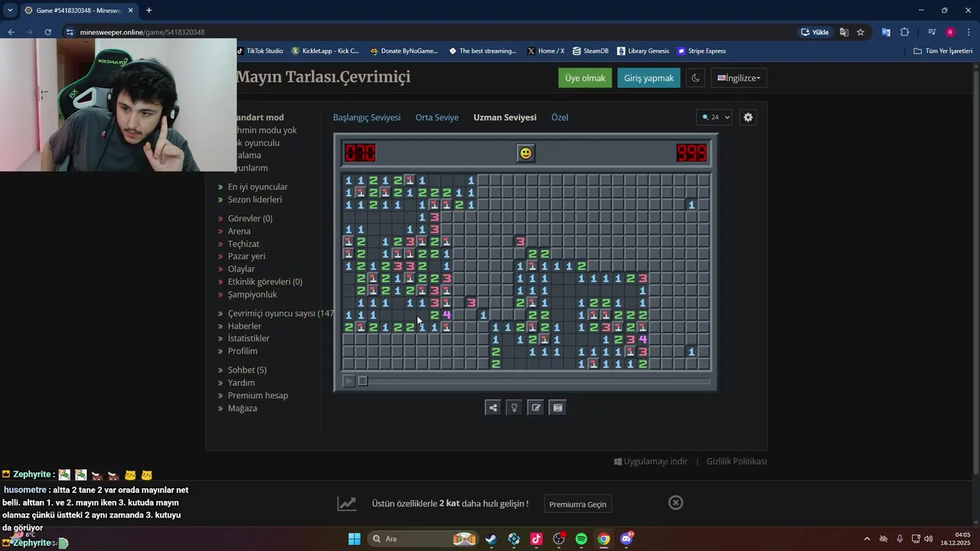980x551 pixels.
Task: Open the Özel custom level tab
Action: point(560,117)
